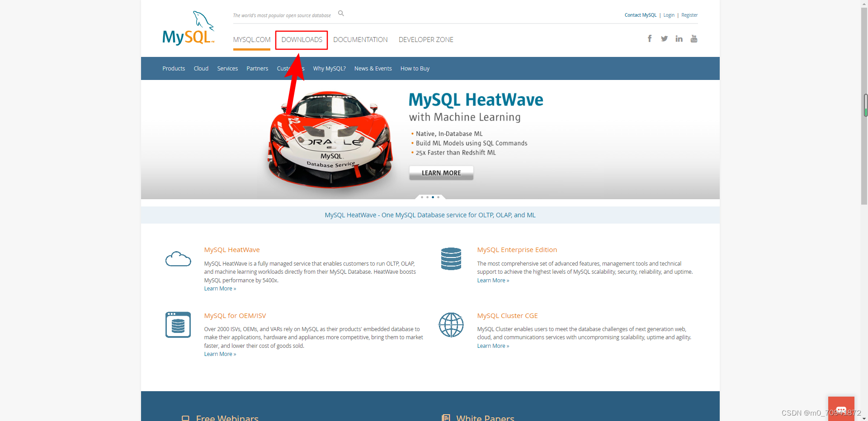Click the scrollbar up arrow
Image resolution: width=868 pixels, height=421 pixels.
tap(864, 4)
